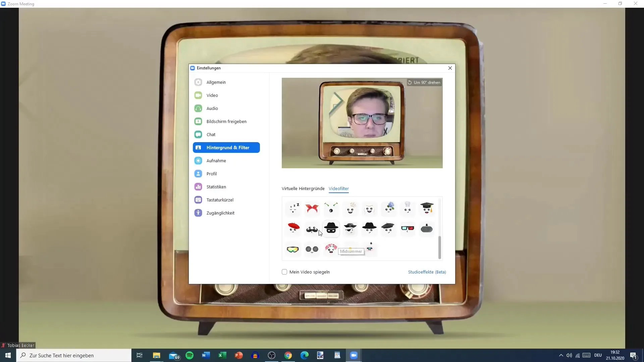Open Aufnahme settings section

tap(226, 161)
